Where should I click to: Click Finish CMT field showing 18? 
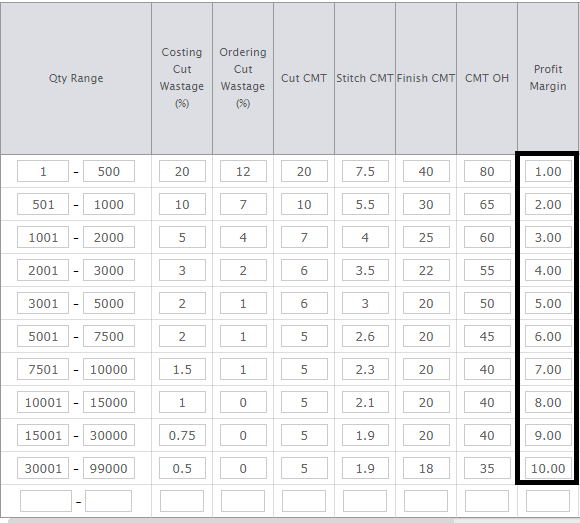[426, 468]
